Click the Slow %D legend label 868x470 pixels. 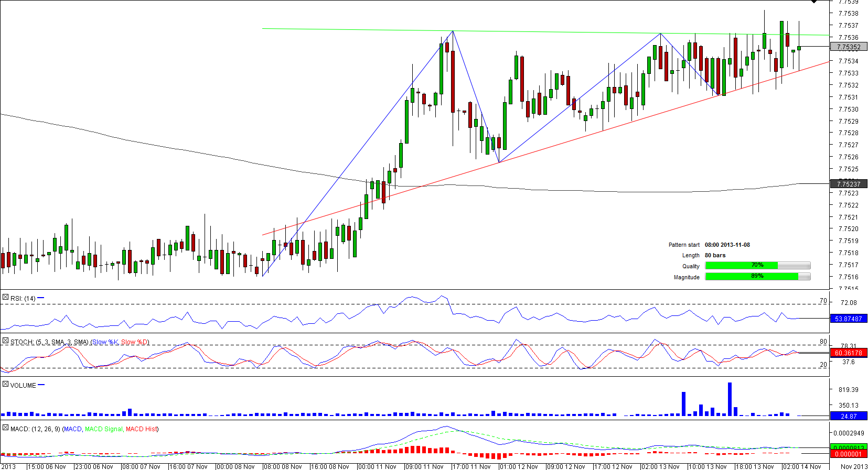click(134, 342)
